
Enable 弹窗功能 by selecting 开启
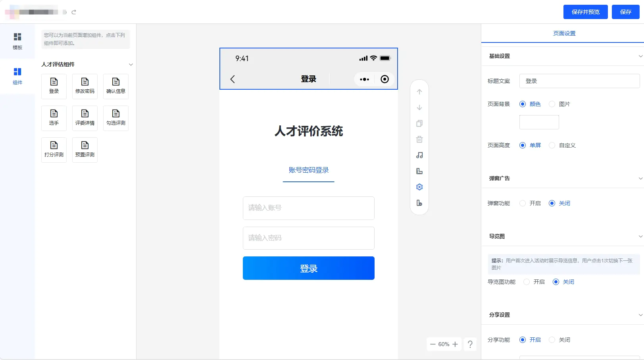pyautogui.click(x=523, y=203)
